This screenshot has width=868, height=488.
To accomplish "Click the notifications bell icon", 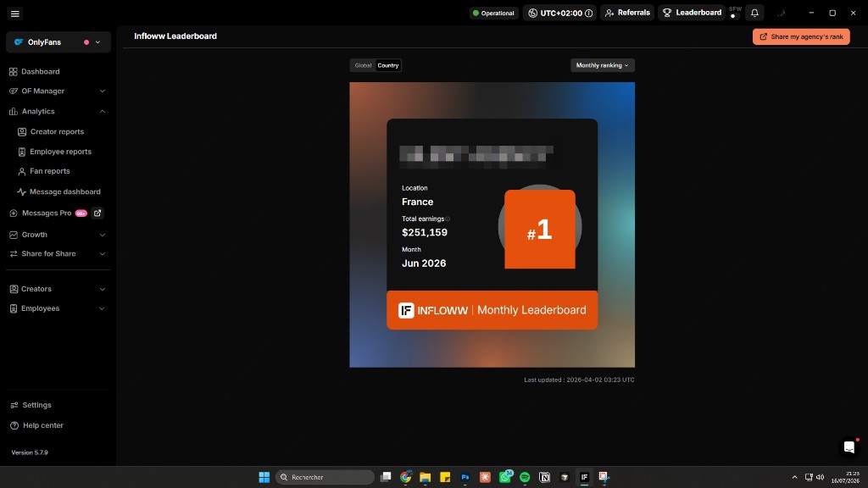I will pyautogui.click(x=754, y=13).
